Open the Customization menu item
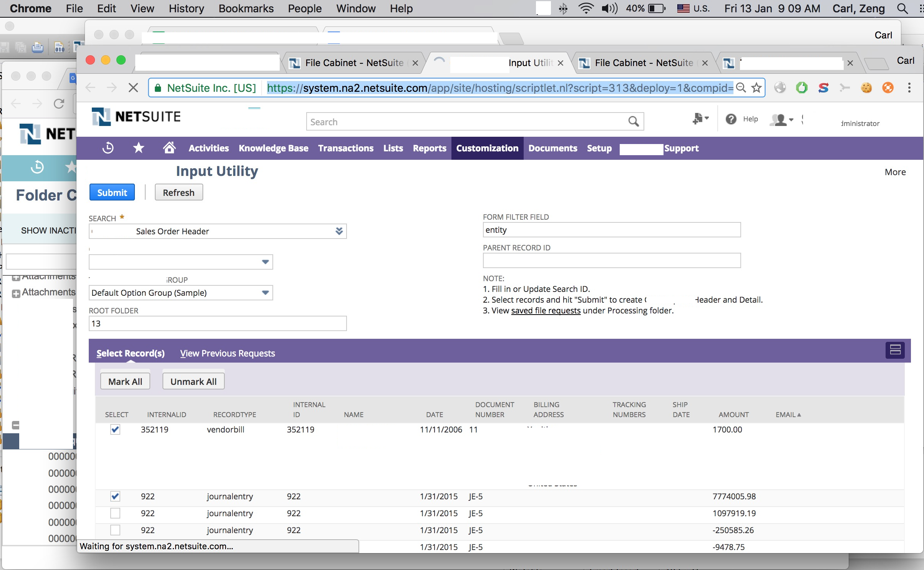924x570 pixels. [487, 148]
